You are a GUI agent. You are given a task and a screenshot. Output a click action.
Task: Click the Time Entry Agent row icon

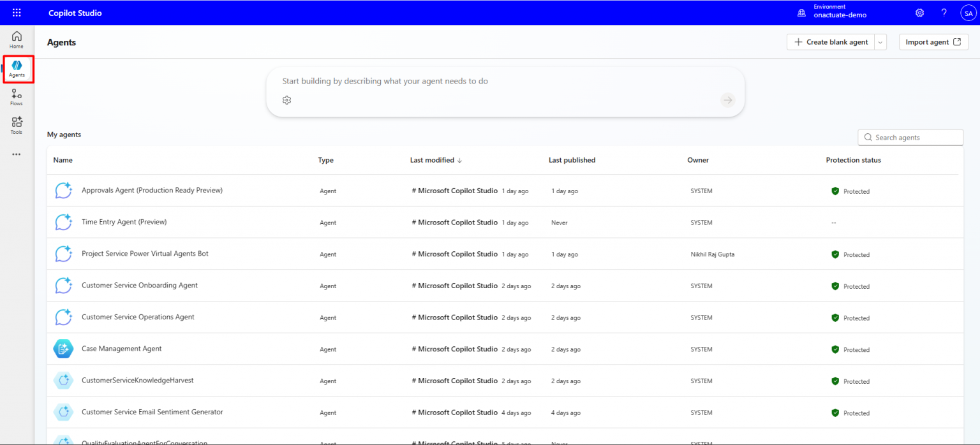coord(63,222)
